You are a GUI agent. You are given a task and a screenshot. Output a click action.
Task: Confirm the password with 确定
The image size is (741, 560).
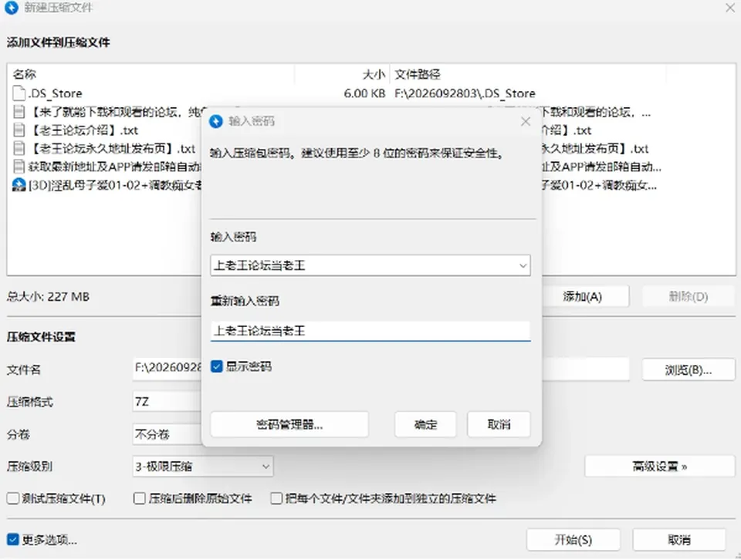[425, 424]
